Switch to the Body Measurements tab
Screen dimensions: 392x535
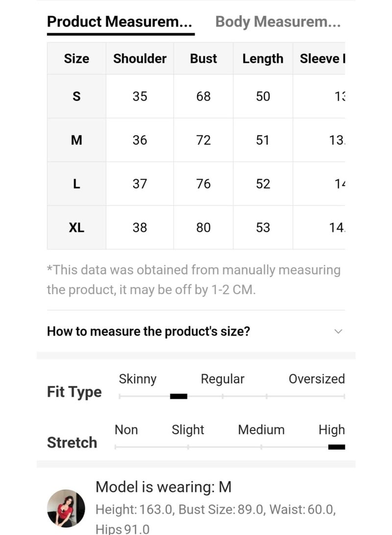(x=278, y=22)
